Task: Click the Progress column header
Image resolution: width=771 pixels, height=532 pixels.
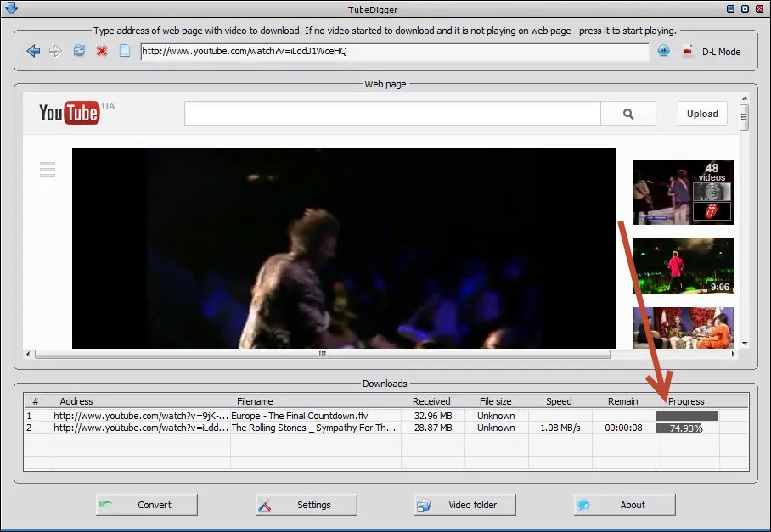Action: tap(686, 401)
